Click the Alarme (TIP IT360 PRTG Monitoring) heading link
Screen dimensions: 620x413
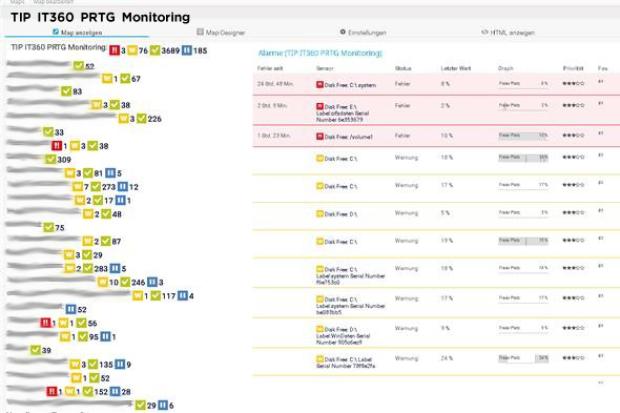click(x=320, y=53)
